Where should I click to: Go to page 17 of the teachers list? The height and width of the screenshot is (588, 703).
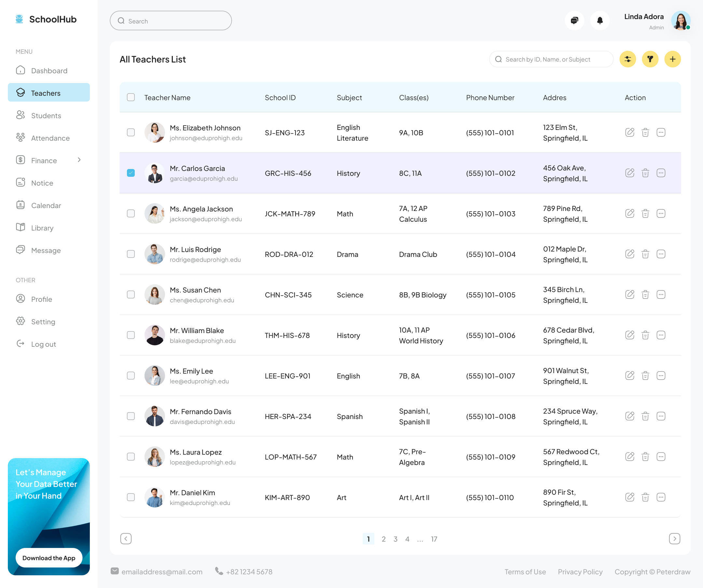point(434,539)
